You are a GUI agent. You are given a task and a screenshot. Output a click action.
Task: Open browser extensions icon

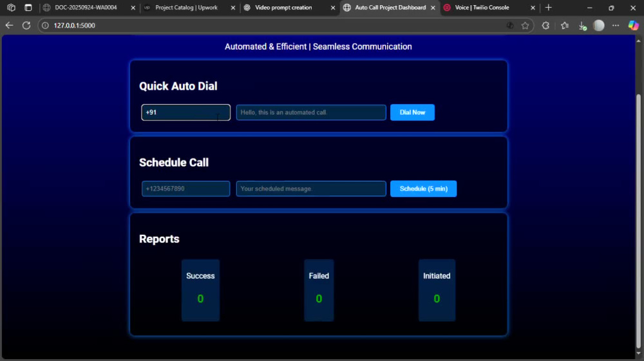(x=545, y=26)
